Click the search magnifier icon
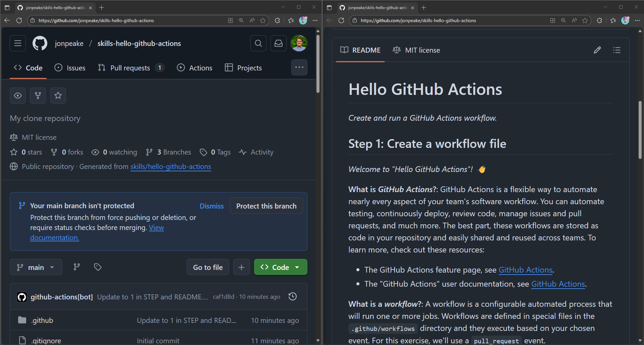This screenshot has width=644, height=345. click(x=258, y=43)
